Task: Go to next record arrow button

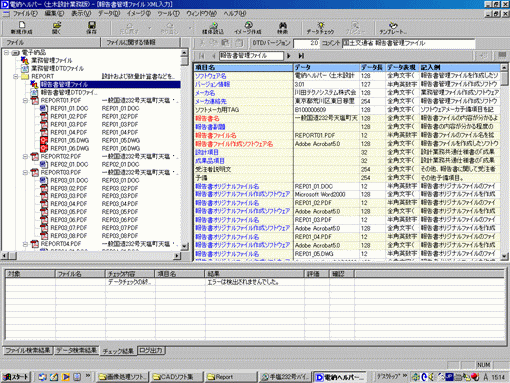Action: pyautogui.click(x=289, y=56)
